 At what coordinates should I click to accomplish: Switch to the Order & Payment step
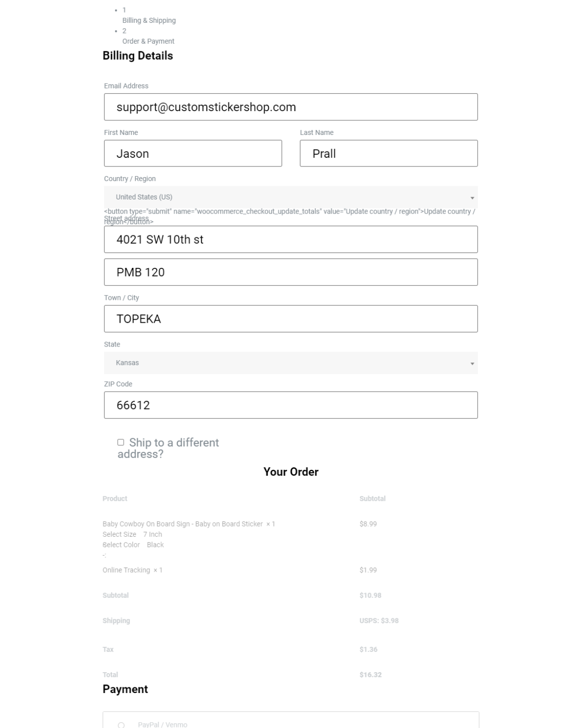coord(148,41)
